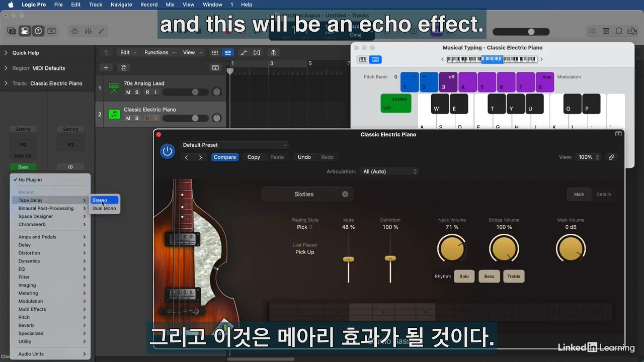Viewport: 644px width, 362px height.
Task: Go to the next preset arrow
Action: (200, 157)
